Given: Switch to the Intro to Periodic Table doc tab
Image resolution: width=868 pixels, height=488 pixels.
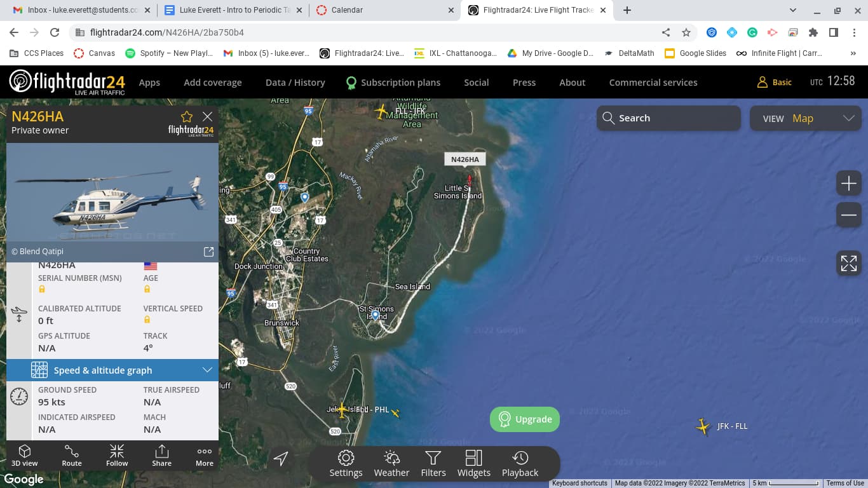Looking at the screenshot, I should point(233,10).
